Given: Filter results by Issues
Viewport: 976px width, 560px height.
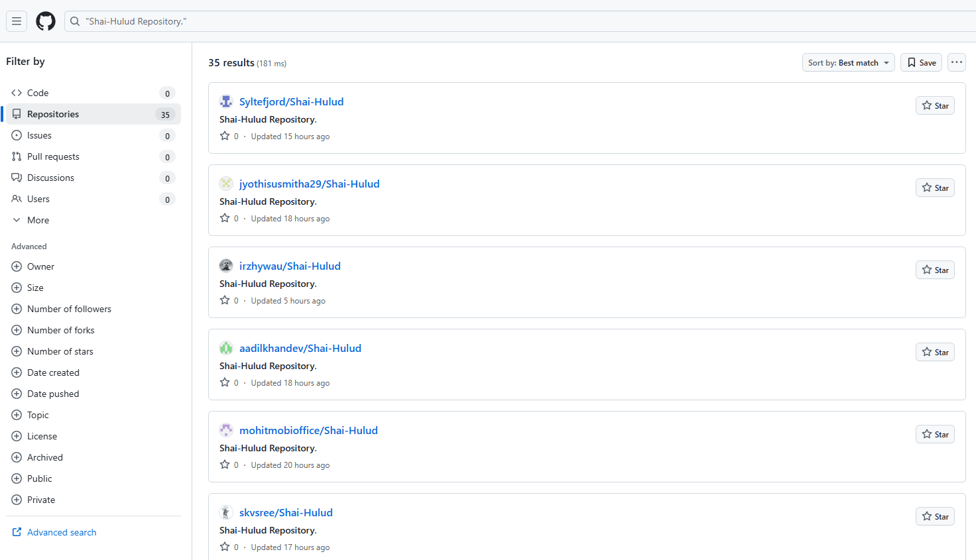Looking at the screenshot, I should point(93,135).
